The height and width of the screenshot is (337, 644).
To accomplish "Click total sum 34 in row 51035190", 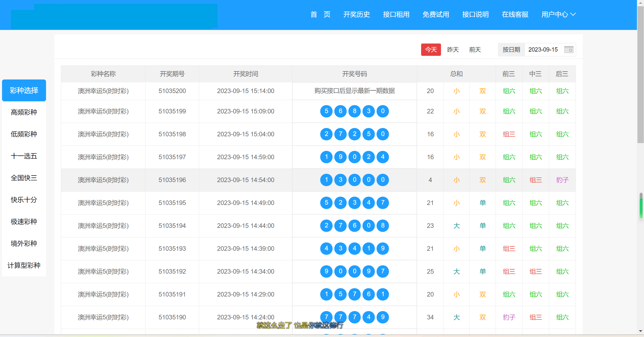I will pos(430,317).
